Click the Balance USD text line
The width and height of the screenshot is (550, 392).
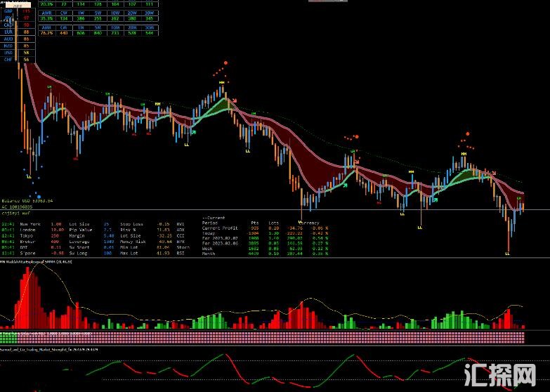pos(28,200)
